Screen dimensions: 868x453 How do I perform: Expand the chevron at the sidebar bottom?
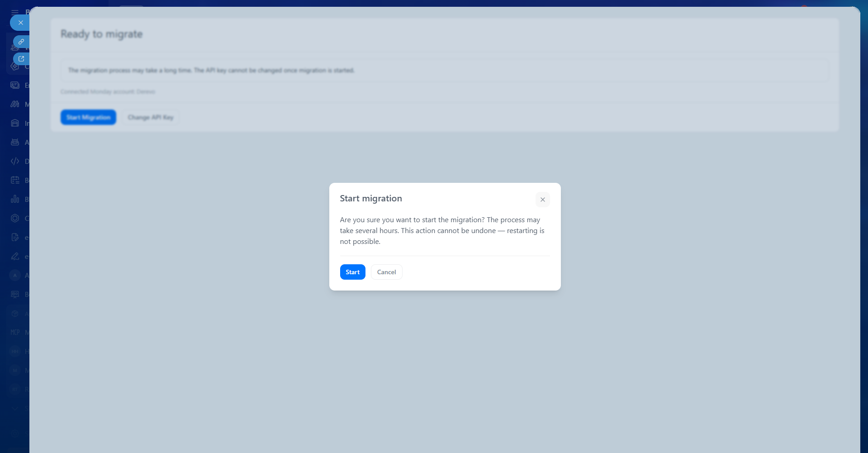pos(15,408)
